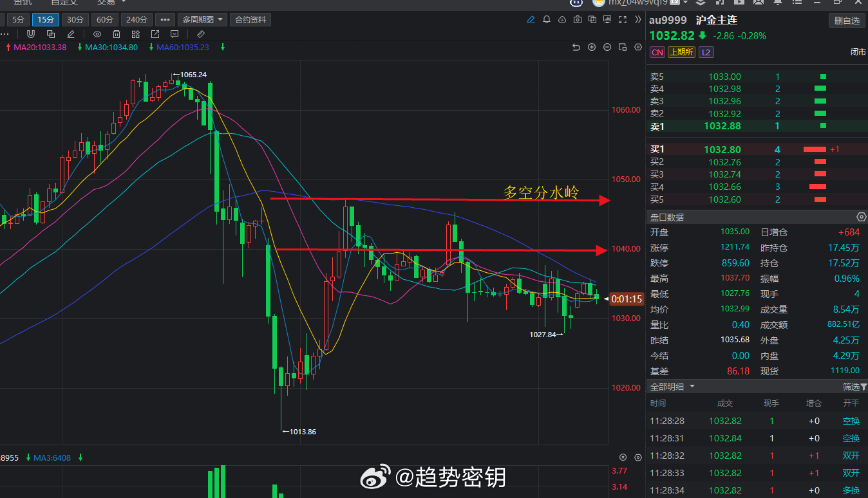Switch to the 60分 timeframe

click(x=104, y=20)
